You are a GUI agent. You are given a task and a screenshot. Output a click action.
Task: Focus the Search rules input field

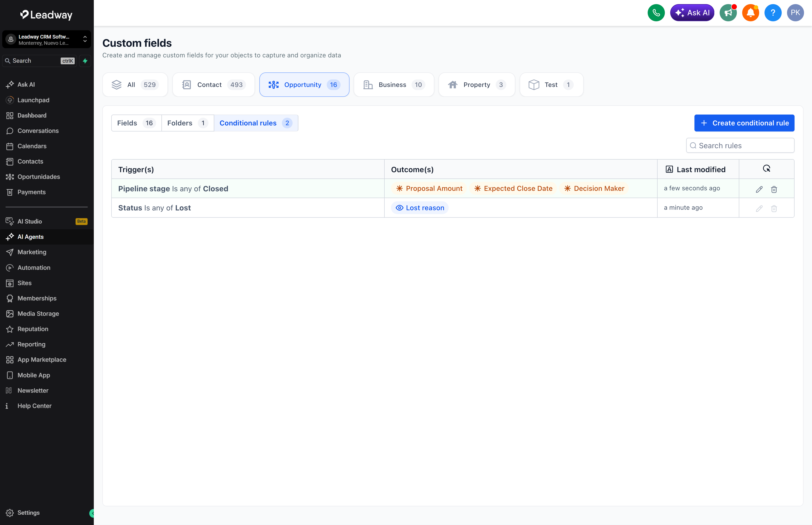click(x=740, y=146)
